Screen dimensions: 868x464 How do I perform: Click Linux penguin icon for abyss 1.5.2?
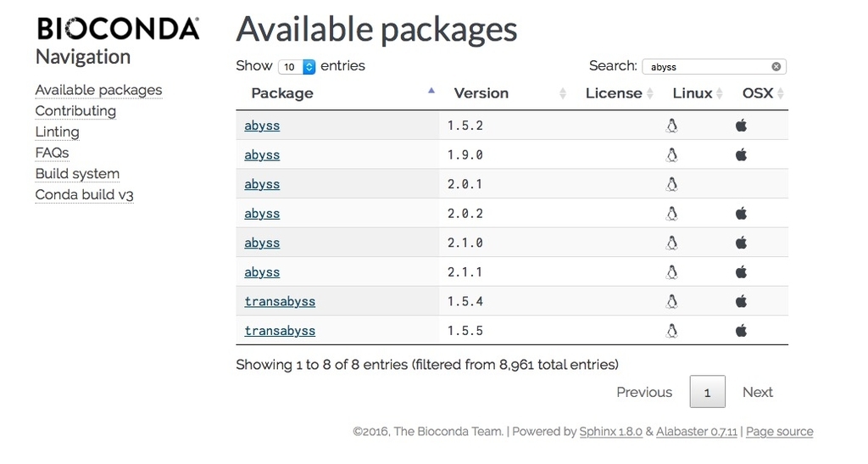[x=672, y=126]
